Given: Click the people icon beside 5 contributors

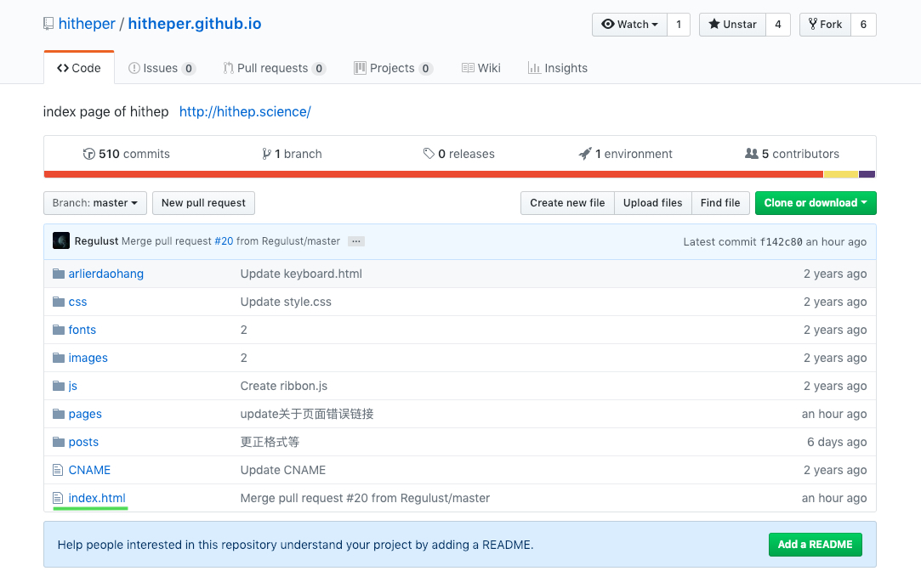Looking at the screenshot, I should (x=751, y=154).
